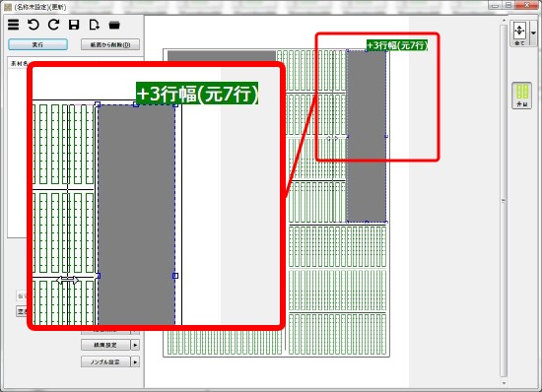Click the undo arrow icon
This screenshot has height=392, width=542.
click(x=34, y=25)
